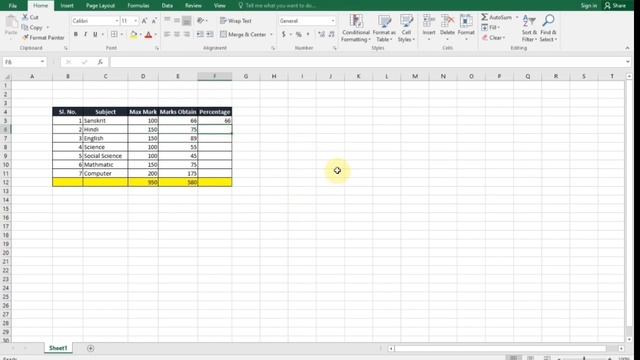Click the formula bar input
640x360 pixels.
point(367,62)
